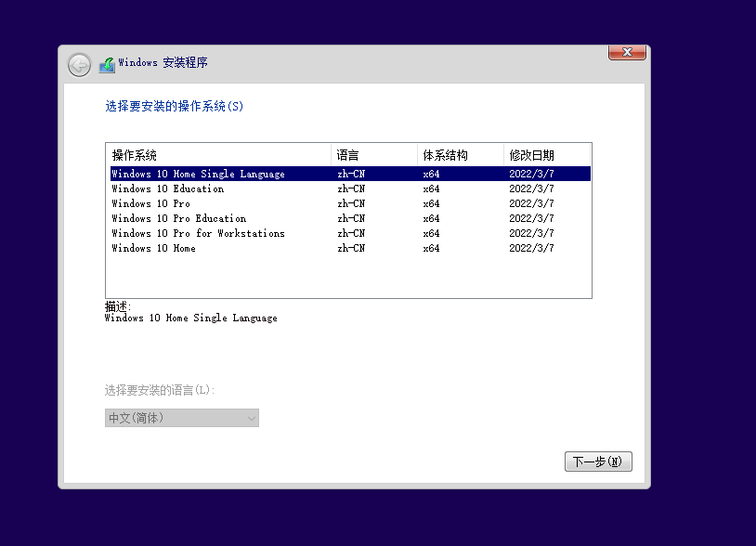Viewport: 756px width, 546px height.
Task: Click the x64 architecture cell for Windows 10 Pro
Action: coord(430,203)
